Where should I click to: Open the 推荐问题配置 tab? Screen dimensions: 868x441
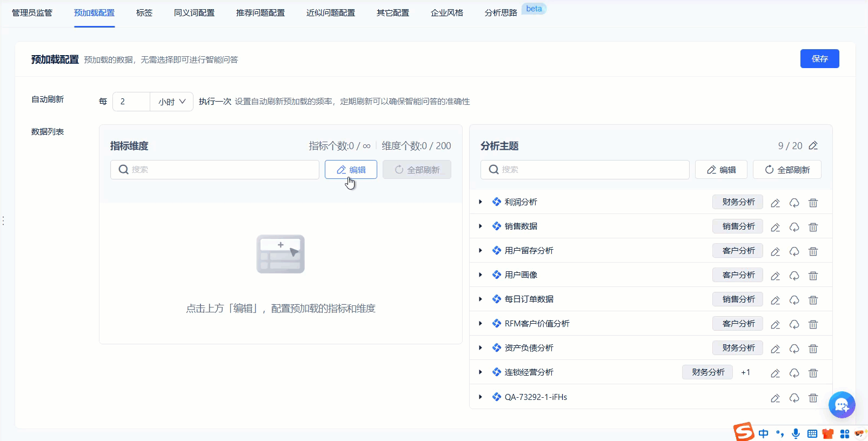[261, 12]
